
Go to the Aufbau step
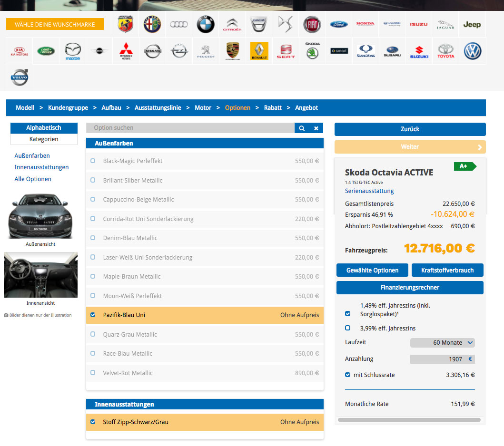click(x=111, y=108)
